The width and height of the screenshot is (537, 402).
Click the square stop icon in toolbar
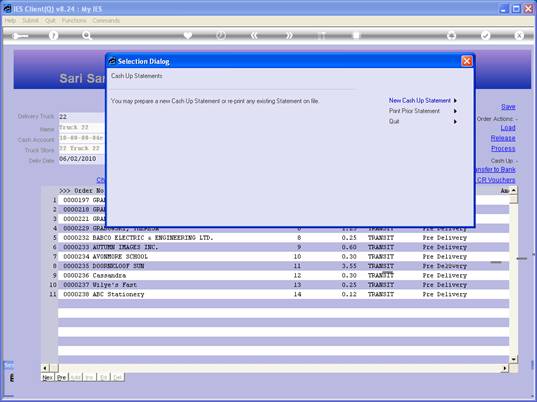click(356, 35)
